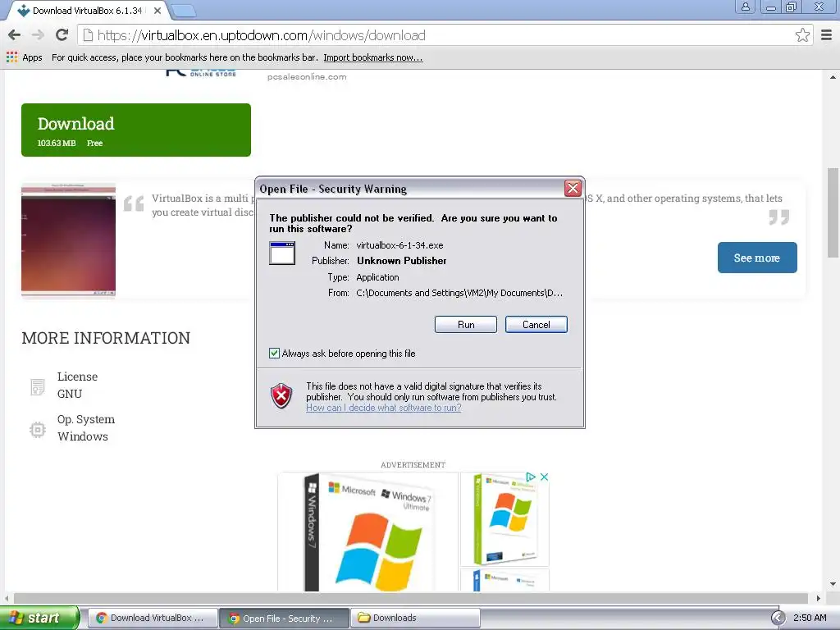
Task: Click the red shield warning icon
Action: point(282,396)
